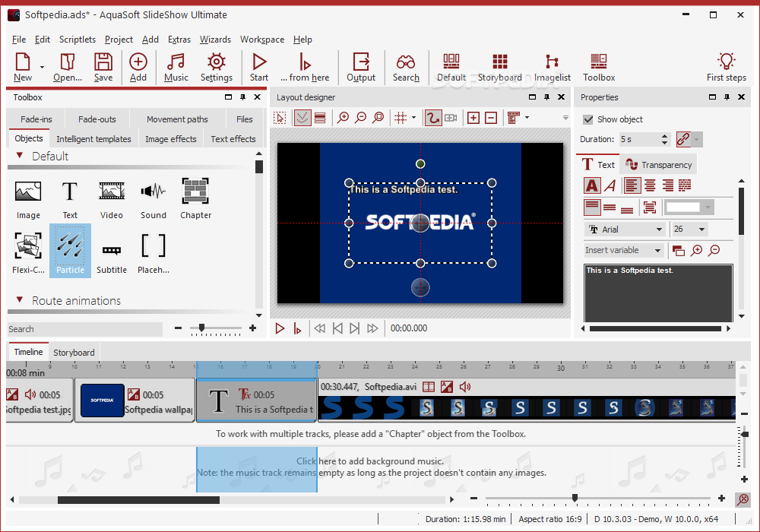Screen dimensions: 760x532
Task: Switch to the timeline Storyboard tab
Action: coord(74,352)
